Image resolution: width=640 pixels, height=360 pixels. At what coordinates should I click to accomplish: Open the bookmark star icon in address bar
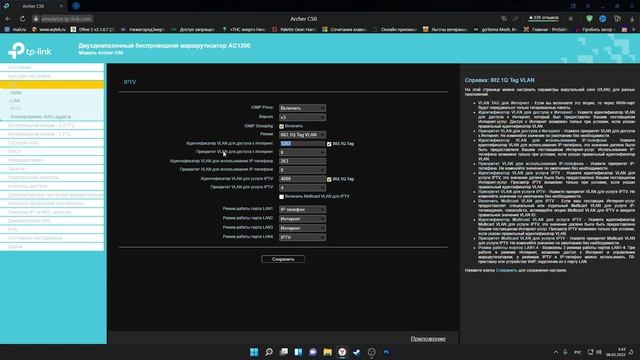[x=571, y=19]
